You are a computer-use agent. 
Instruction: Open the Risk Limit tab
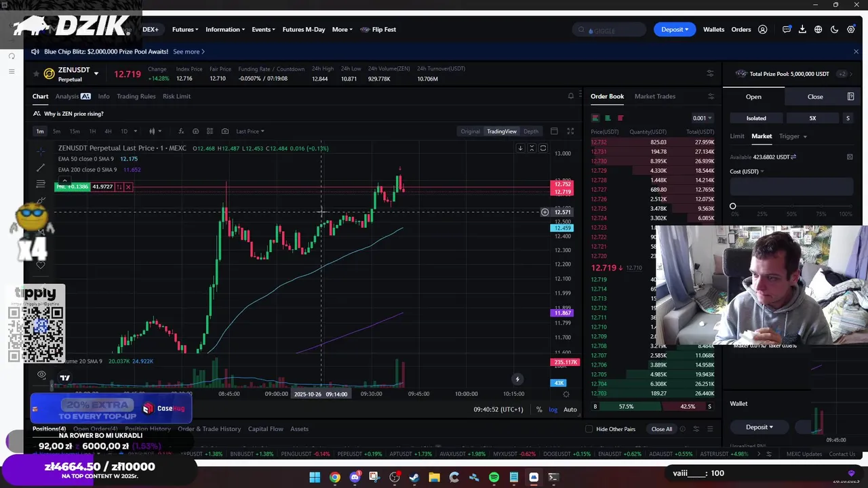[x=176, y=96]
